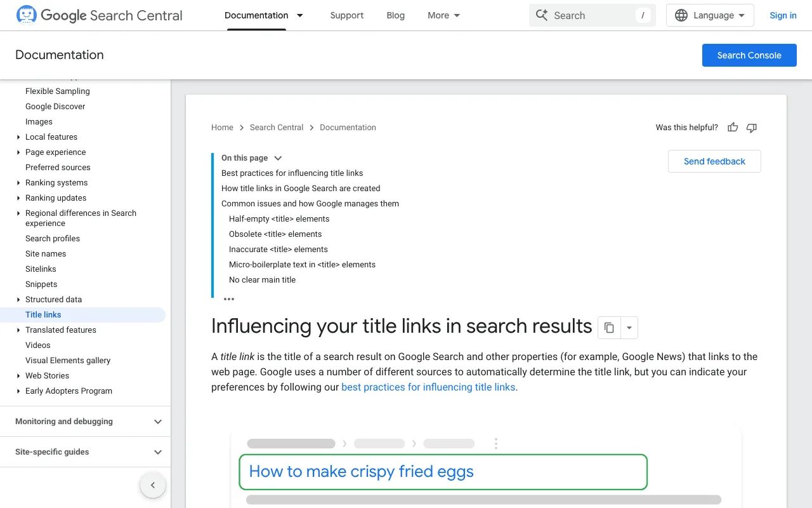Open the Blog tab
Viewport: 812px width, 508px height.
tap(396, 15)
